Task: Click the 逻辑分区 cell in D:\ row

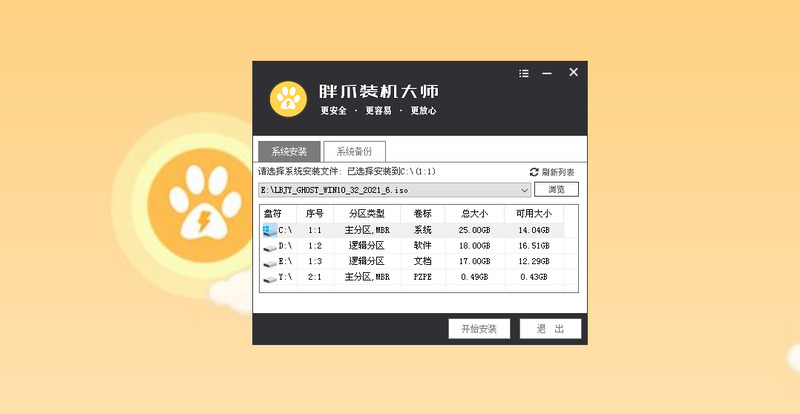Action: click(367, 246)
